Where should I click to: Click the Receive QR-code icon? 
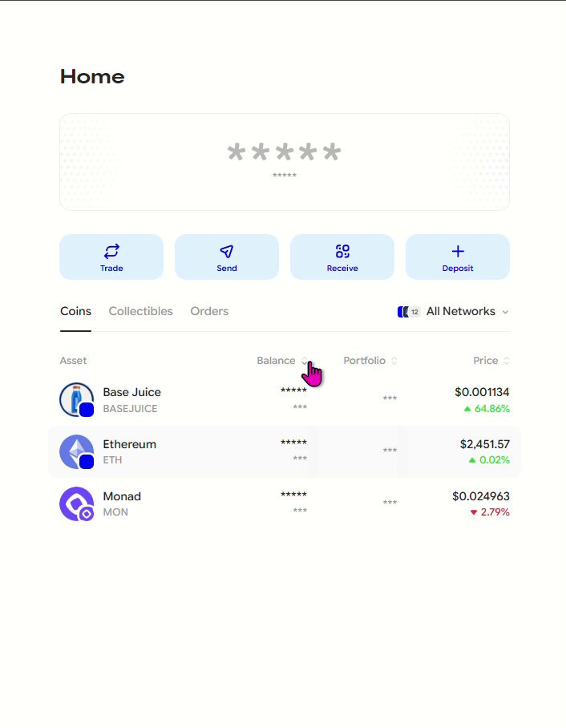pos(342,251)
